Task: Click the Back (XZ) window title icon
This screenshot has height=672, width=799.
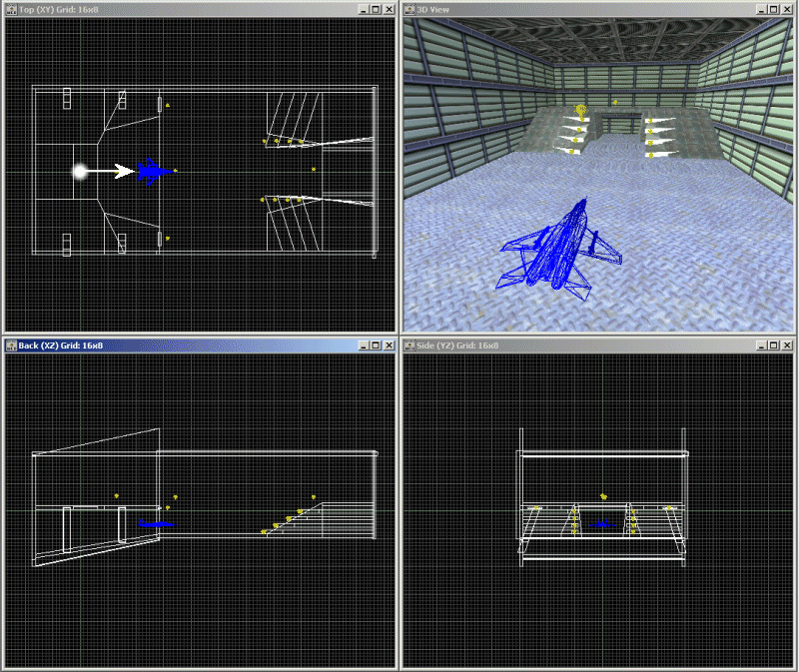Action: (11, 345)
